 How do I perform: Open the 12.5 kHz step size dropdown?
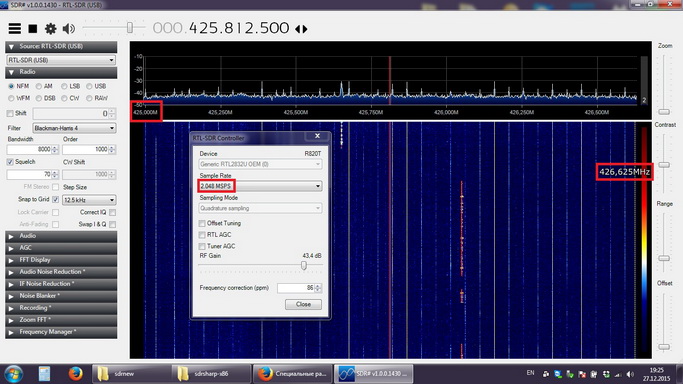(x=89, y=200)
